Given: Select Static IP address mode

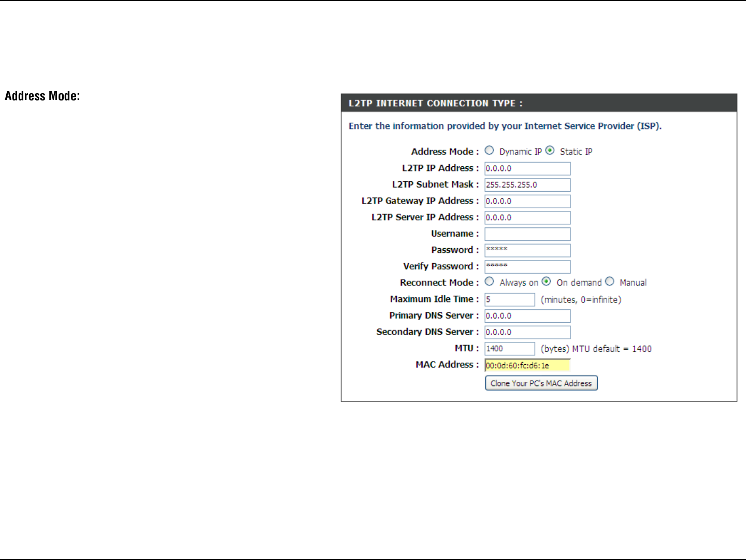Looking at the screenshot, I should tap(550, 151).
